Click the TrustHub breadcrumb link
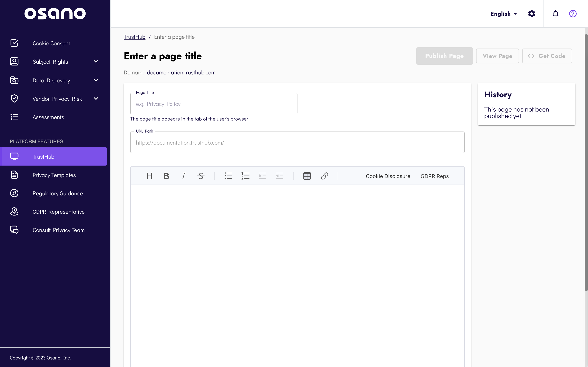Image resolution: width=588 pixels, height=367 pixels. click(134, 37)
